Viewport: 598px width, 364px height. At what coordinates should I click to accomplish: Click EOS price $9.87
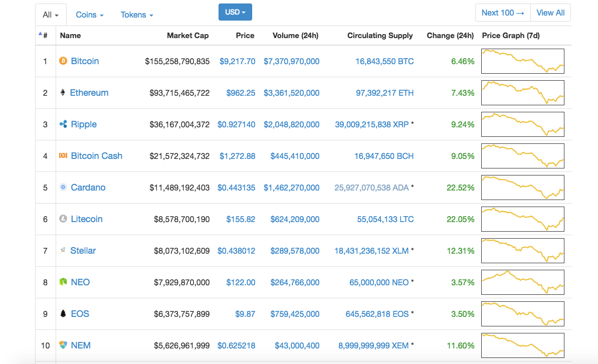point(245,314)
